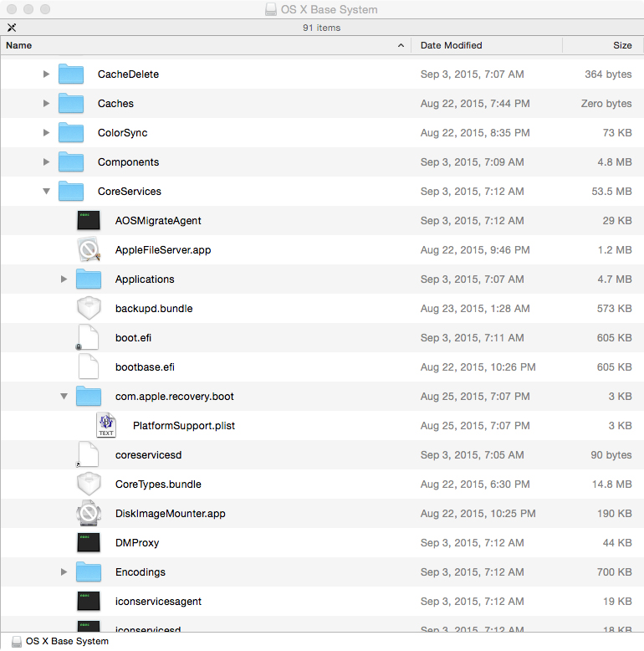The width and height of the screenshot is (644, 651).
Task: Click the Caches size Zero bytes
Action: [606, 104]
